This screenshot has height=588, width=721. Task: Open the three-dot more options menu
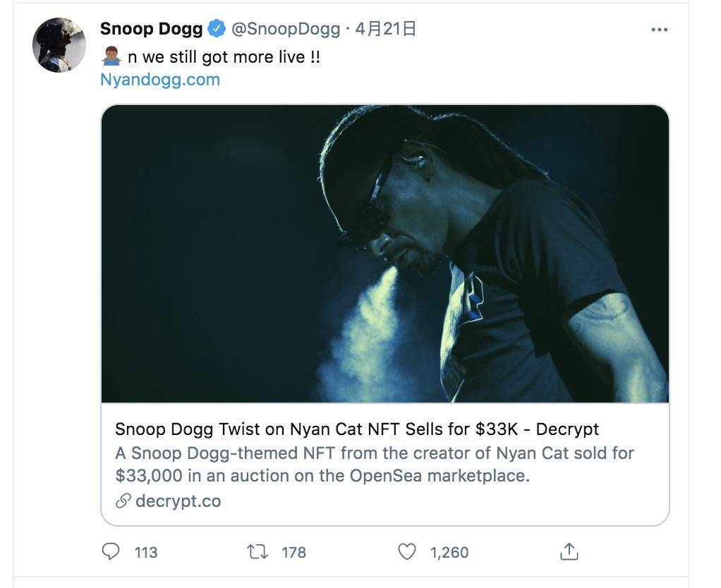(659, 30)
